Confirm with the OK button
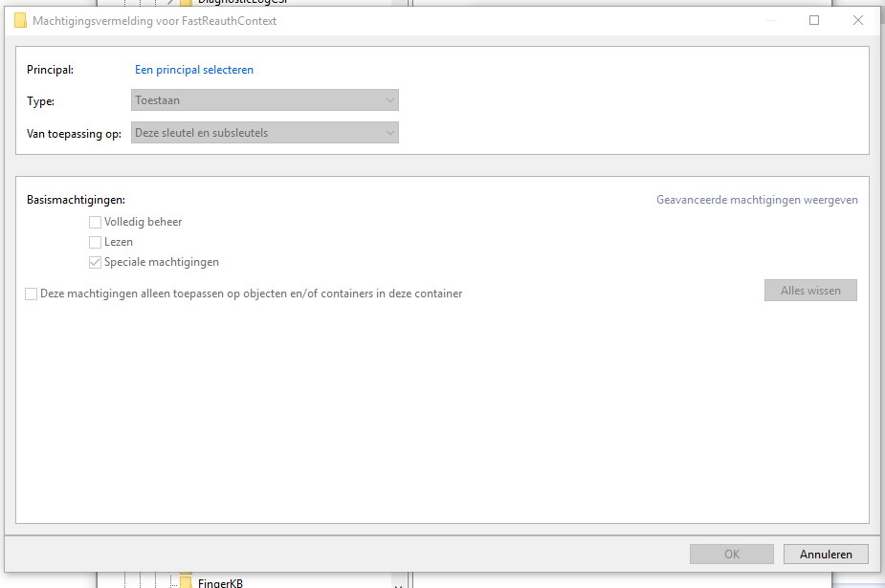The height and width of the screenshot is (588, 885). pyautogui.click(x=732, y=555)
